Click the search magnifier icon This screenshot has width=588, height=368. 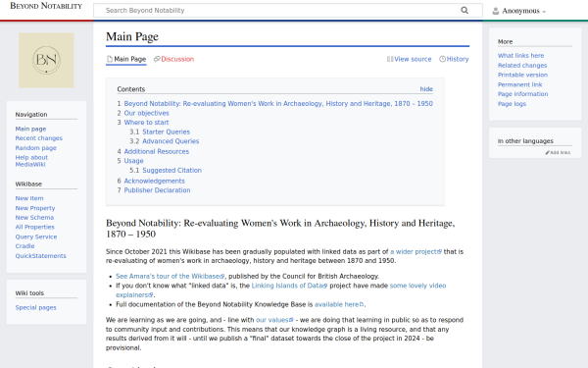pyautogui.click(x=465, y=11)
